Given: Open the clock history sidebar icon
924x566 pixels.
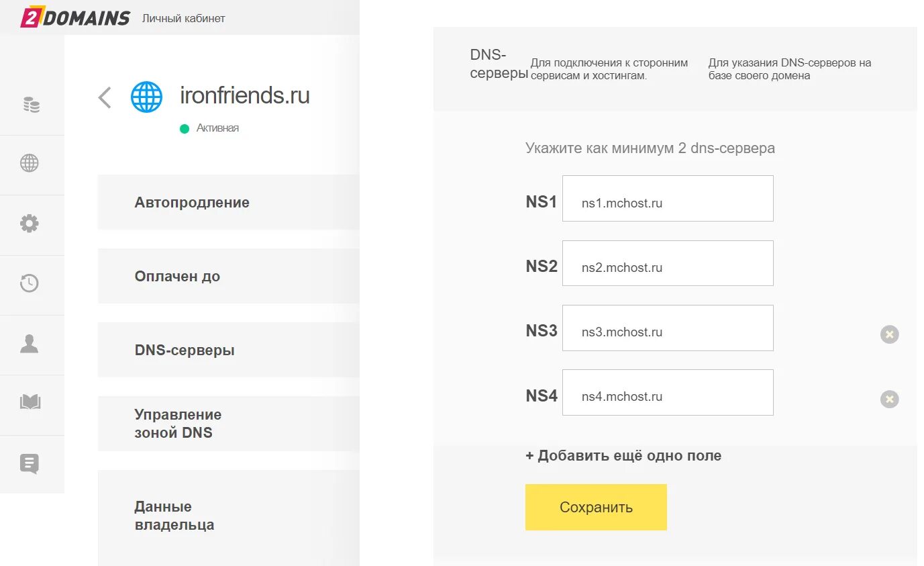Looking at the screenshot, I should point(30,283).
